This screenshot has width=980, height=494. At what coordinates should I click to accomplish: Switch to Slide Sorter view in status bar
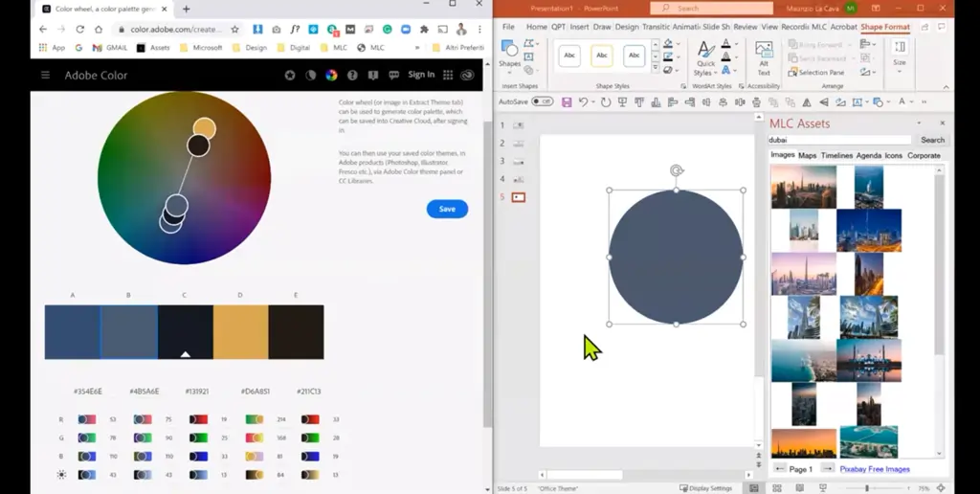click(x=777, y=487)
